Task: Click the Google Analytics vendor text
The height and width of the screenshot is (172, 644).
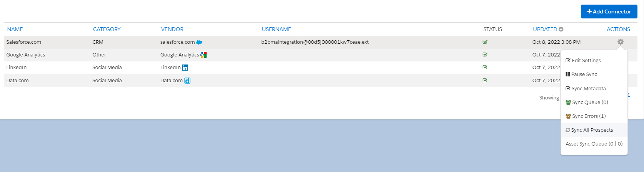Action: [180, 55]
